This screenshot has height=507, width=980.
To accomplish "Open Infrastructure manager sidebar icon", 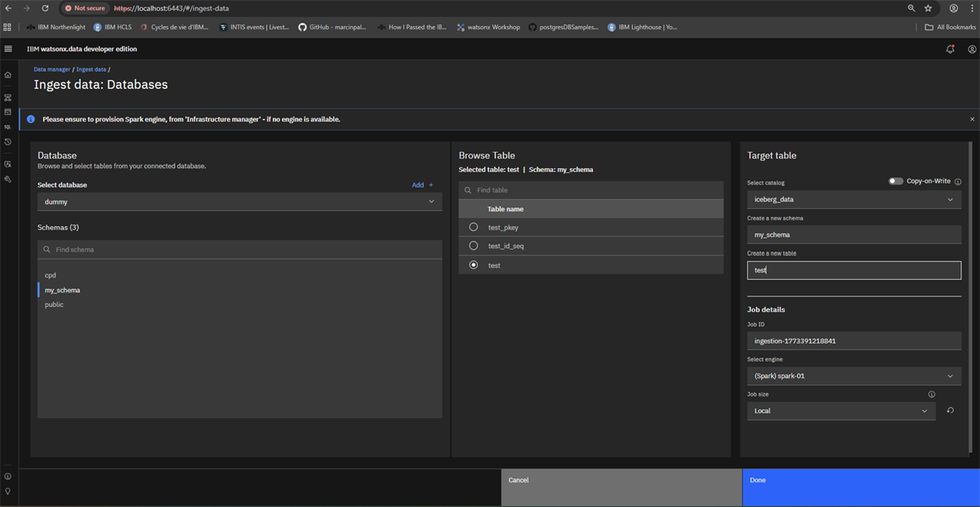I will pyautogui.click(x=8, y=98).
